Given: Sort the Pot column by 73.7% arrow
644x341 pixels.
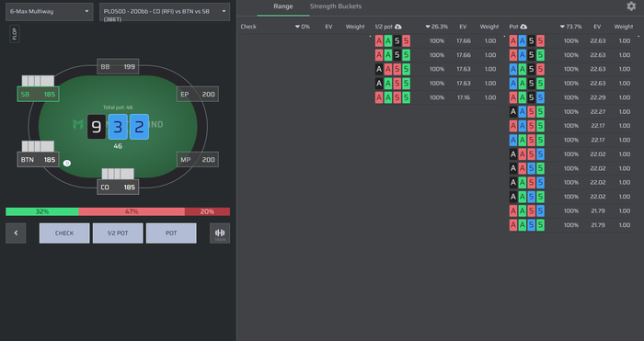Looking at the screenshot, I should [x=571, y=27].
